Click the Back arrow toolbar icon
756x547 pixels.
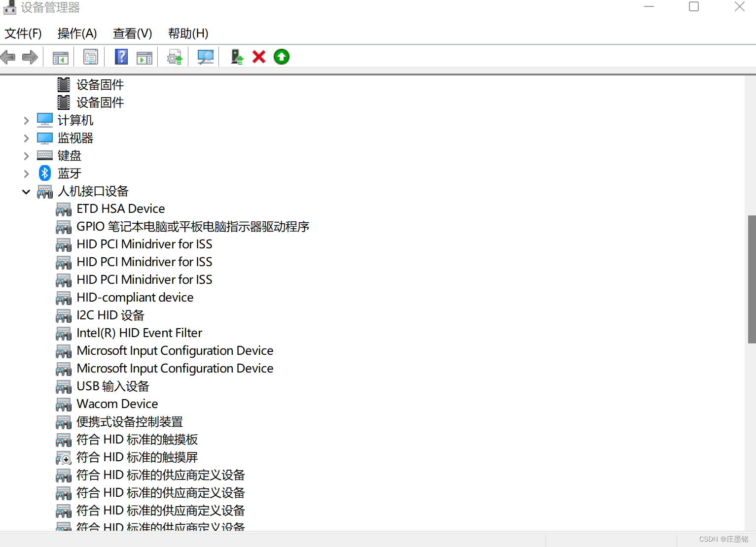8,57
